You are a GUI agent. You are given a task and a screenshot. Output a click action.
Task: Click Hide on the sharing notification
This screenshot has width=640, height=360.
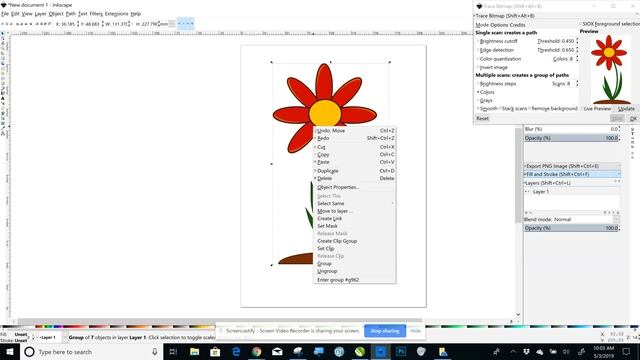(416, 331)
